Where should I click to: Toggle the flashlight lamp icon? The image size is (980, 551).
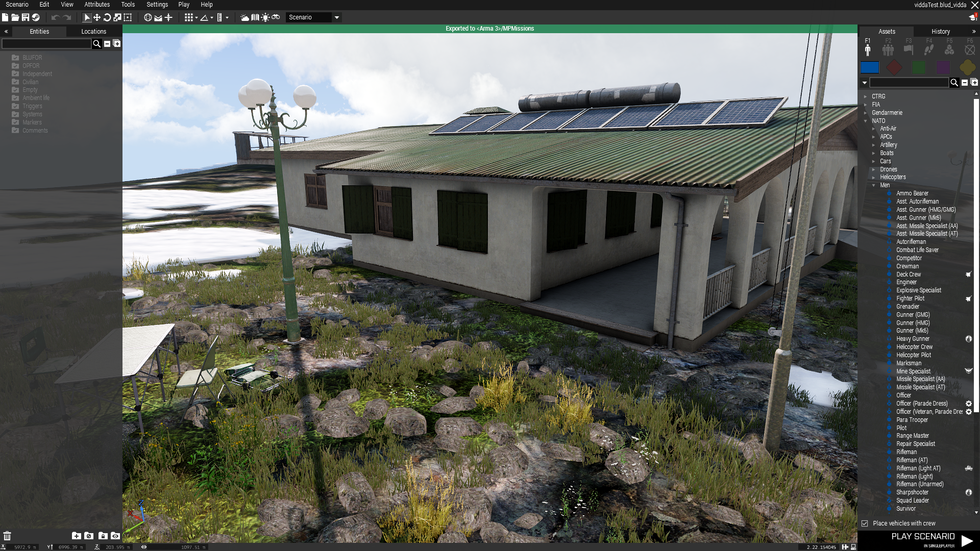point(265,17)
